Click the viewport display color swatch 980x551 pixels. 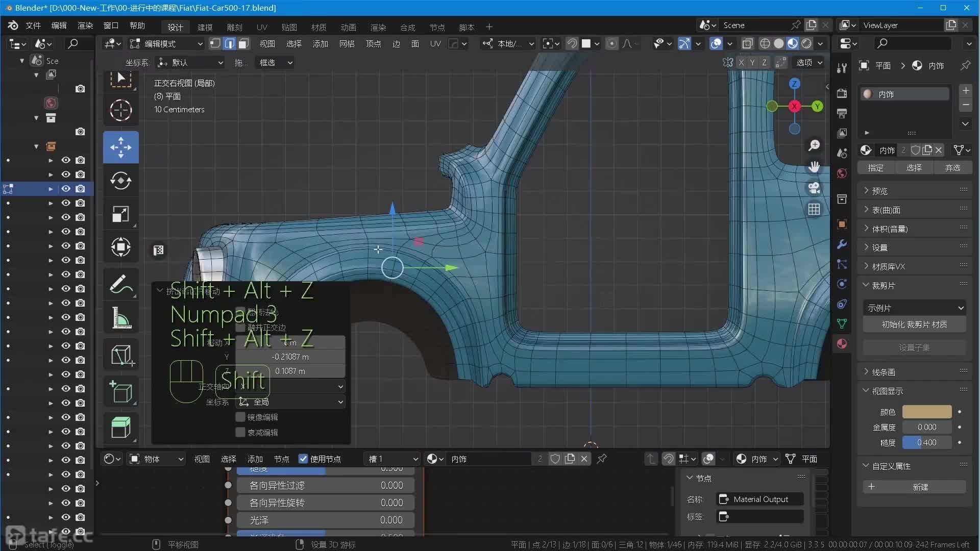point(927,412)
